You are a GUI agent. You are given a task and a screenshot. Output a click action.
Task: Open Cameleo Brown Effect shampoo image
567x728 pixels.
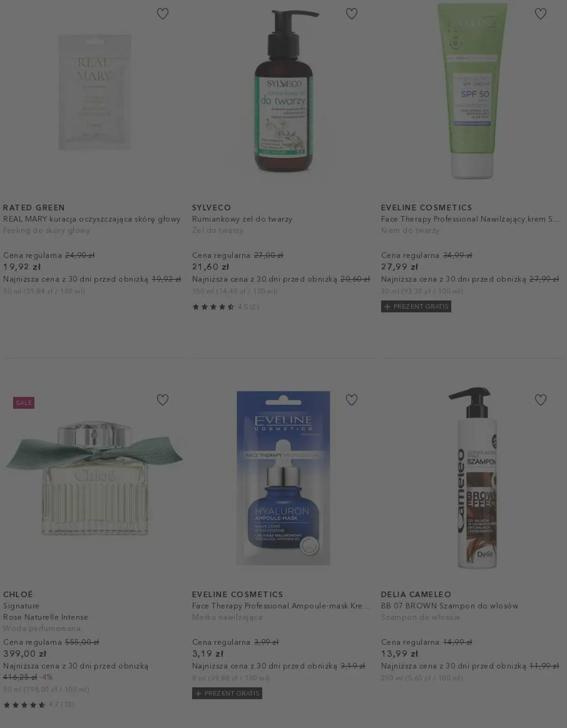pos(474,477)
